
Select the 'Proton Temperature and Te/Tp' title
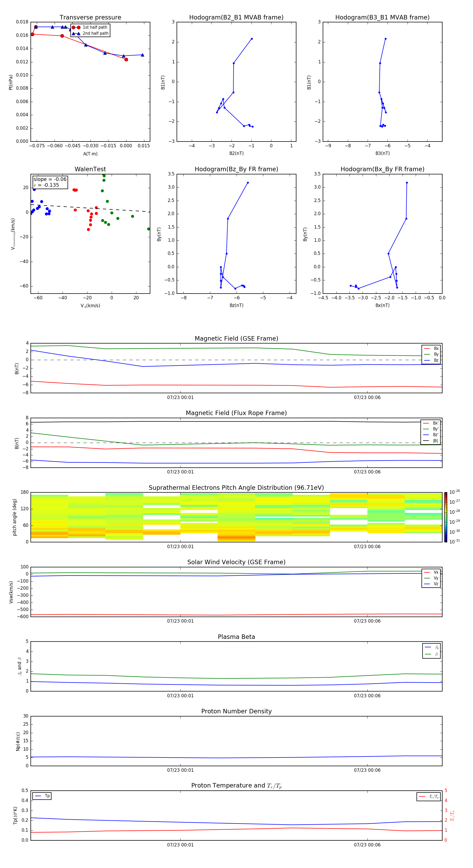236,786
